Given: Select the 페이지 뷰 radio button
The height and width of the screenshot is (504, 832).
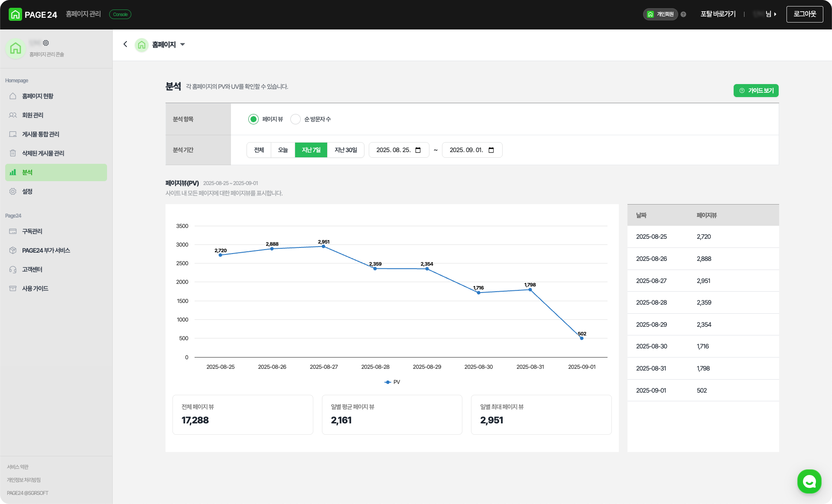Looking at the screenshot, I should click(253, 119).
